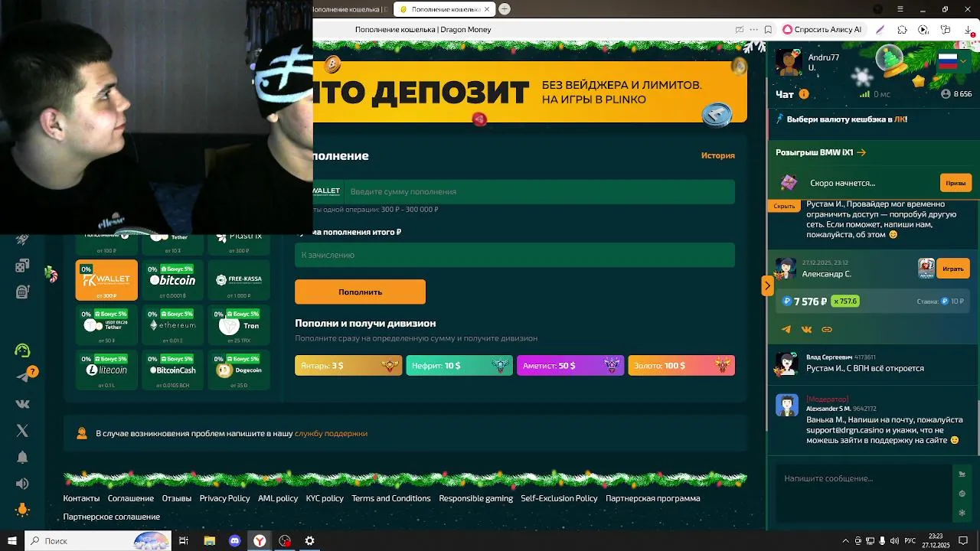The width and height of the screenshot is (980, 551).
Task: Click the Скрыть button in chat
Action: 784,206
